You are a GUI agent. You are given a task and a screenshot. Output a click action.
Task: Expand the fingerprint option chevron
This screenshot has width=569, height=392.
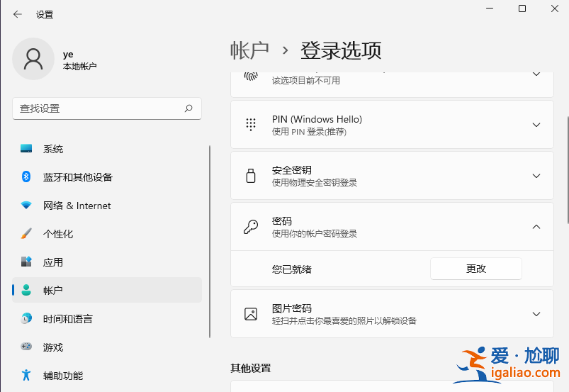536,74
